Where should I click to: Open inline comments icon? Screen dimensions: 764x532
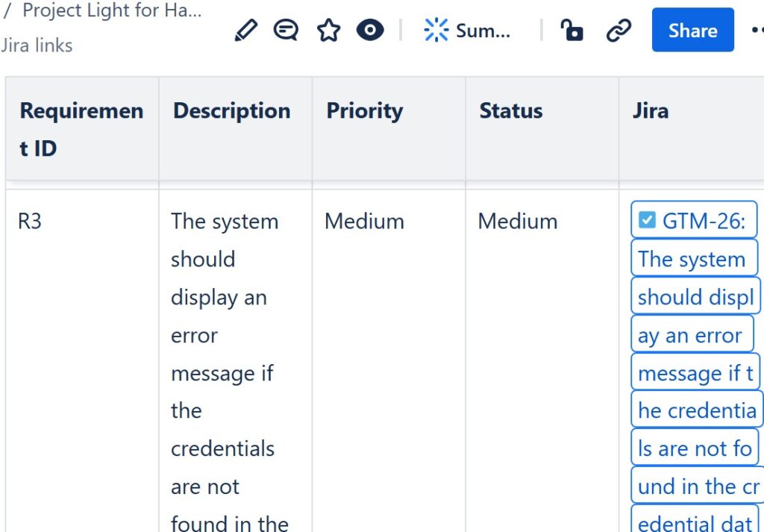coord(286,30)
